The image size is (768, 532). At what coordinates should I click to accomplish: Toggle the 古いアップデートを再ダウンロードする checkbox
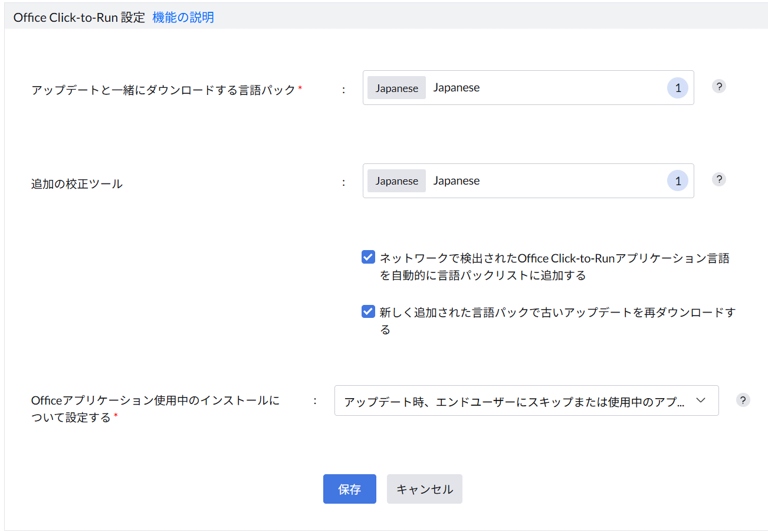click(x=369, y=311)
